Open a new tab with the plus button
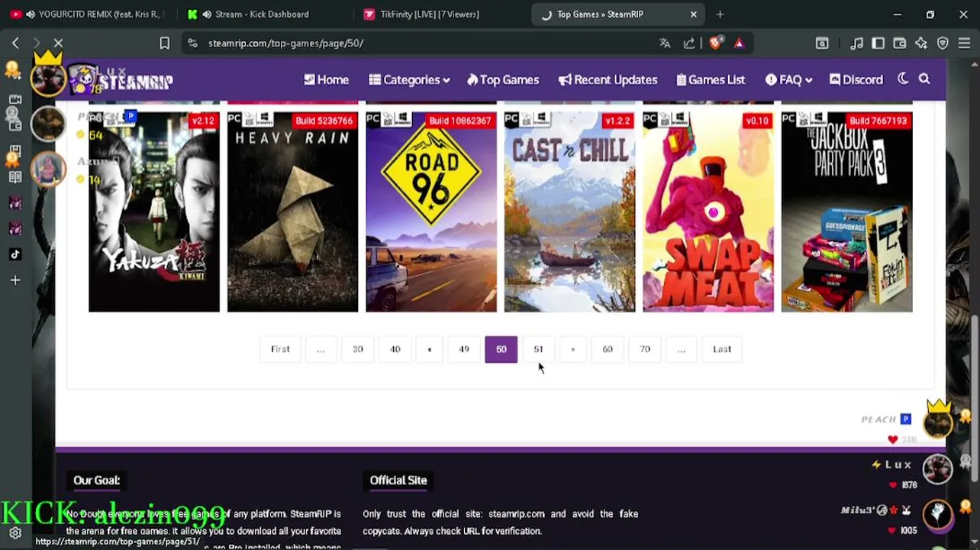 pos(720,14)
